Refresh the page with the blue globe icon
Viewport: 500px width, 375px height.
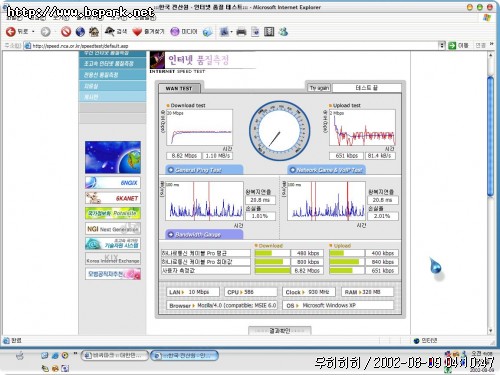pos(80,32)
